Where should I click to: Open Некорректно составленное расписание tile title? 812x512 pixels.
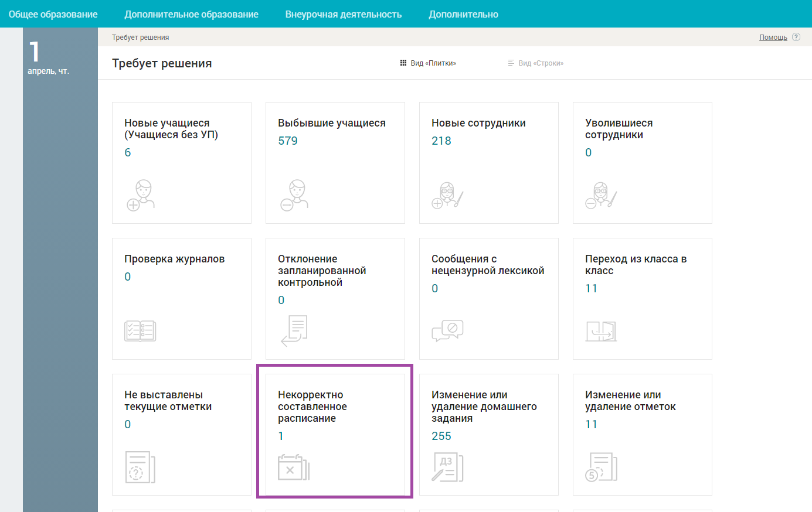click(312, 407)
